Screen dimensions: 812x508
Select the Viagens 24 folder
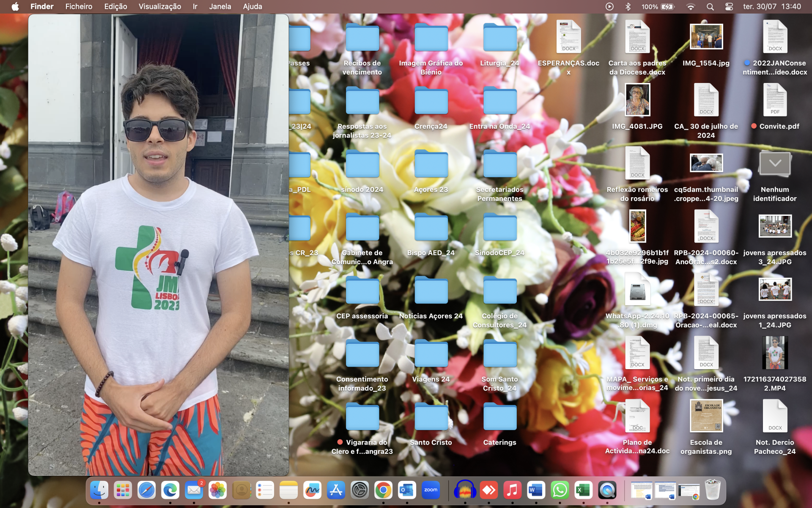[x=431, y=353]
